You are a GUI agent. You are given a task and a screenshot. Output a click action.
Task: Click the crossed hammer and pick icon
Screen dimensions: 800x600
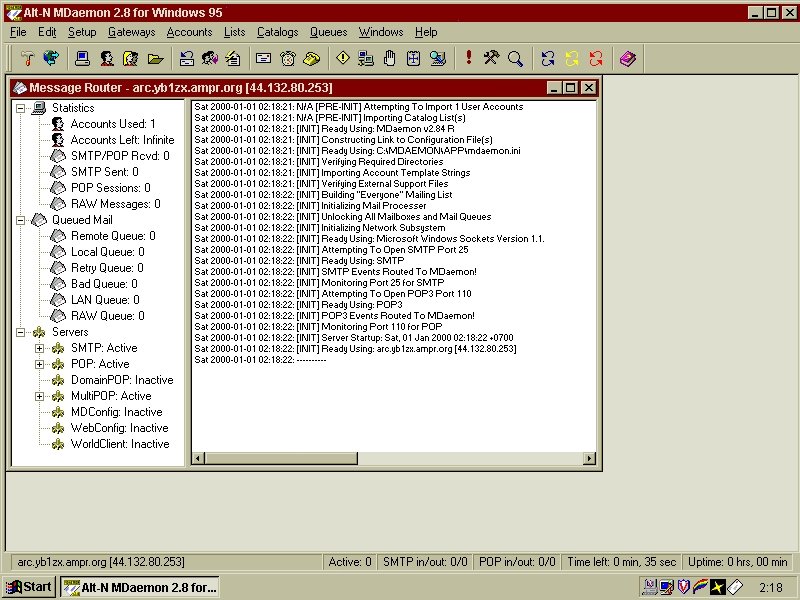click(x=491, y=59)
